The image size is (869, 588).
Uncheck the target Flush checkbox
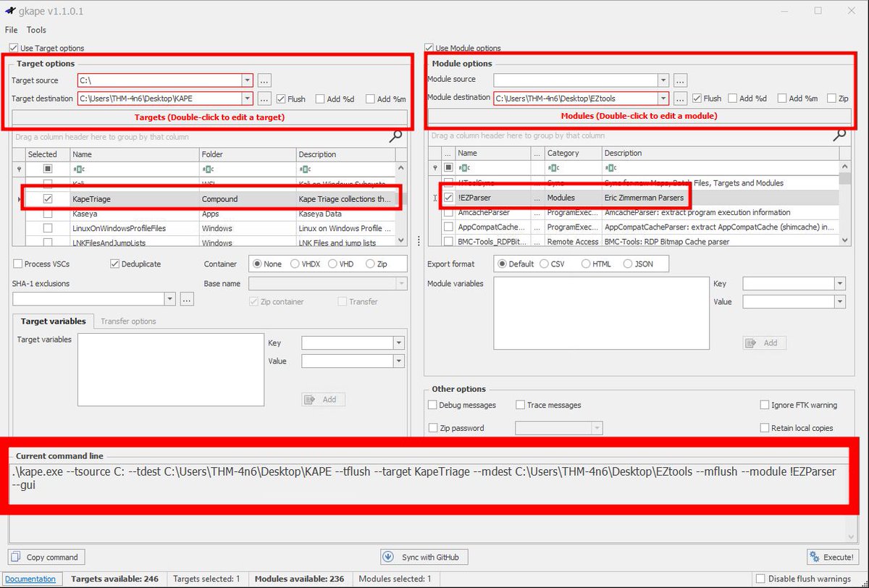(281, 98)
